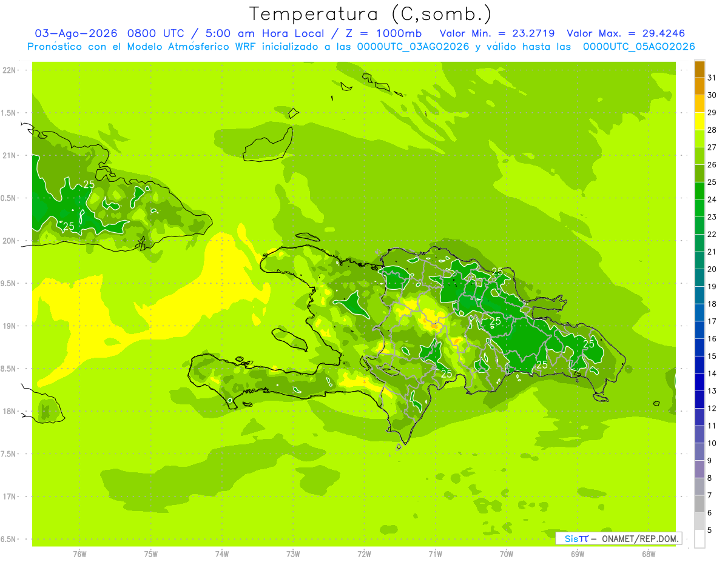Viewport: 728px width, 562px height.
Task: Click the '21N' latitude axis label
Action: 10,156
